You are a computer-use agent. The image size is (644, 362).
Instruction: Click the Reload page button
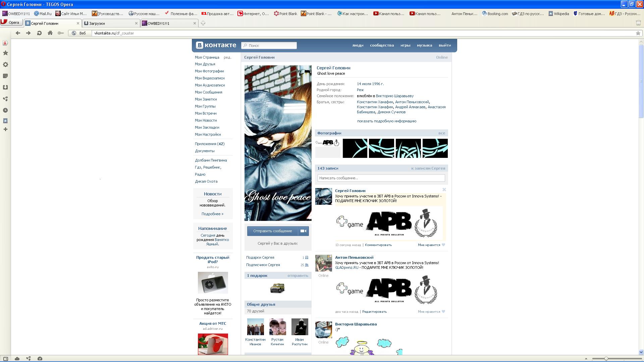click(x=39, y=33)
